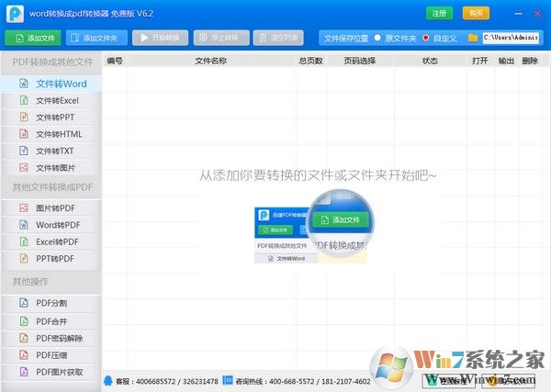The width and height of the screenshot is (551, 392).
Task: Select 文件转TXT in sidebar
Action: pos(51,151)
